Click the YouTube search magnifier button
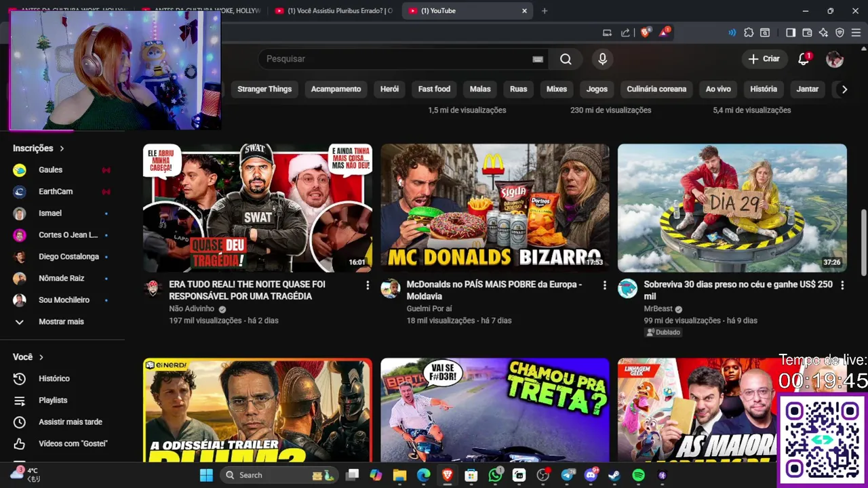The width and height of the screenshot is (868, 488). 566,59
